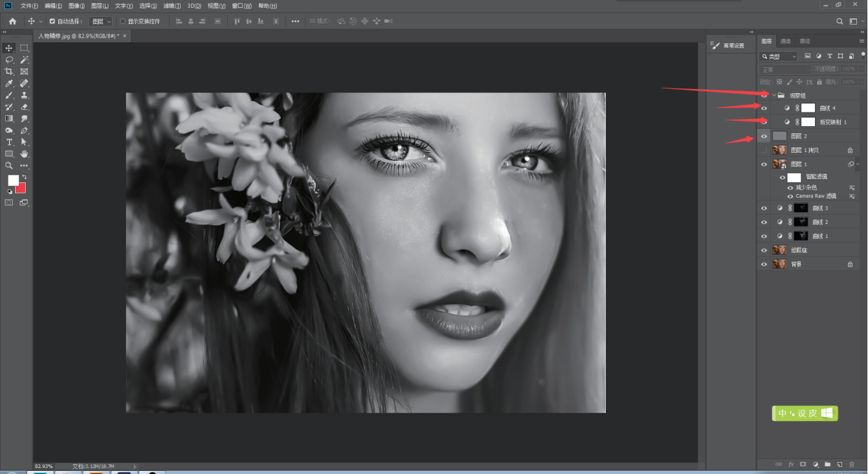Select the Eraser tool
Screen dimensions: 868x474
(x=24, y=107)
